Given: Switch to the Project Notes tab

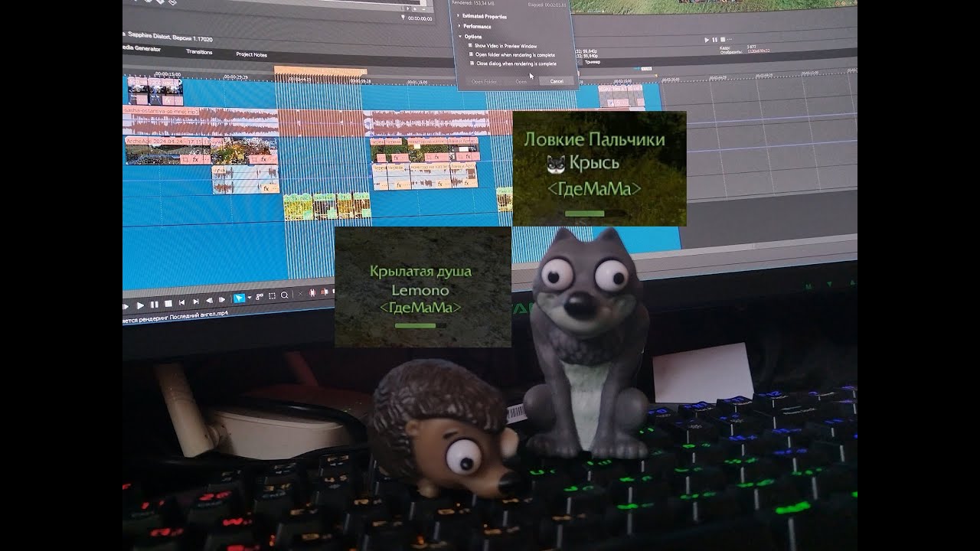Looking at the screenshot, I should coord(251,54).
